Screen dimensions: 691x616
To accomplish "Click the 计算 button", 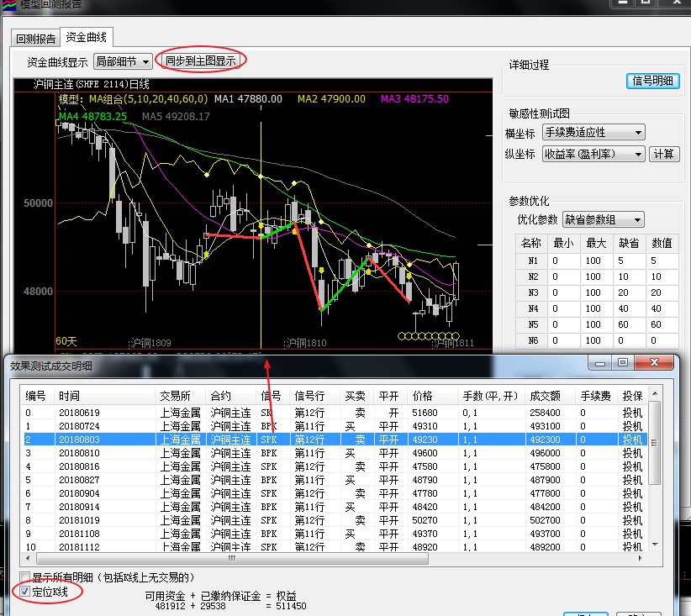I will point(664,154).
